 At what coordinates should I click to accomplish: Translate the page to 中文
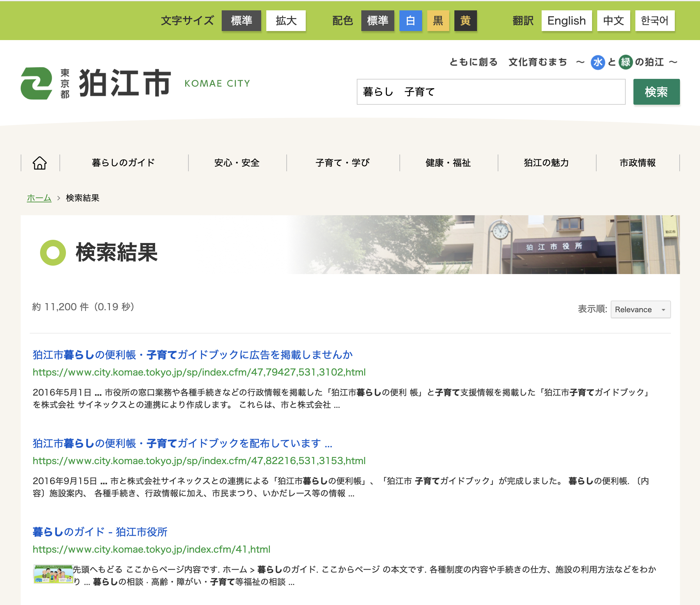pyautogui.click(x=613, y=21)
